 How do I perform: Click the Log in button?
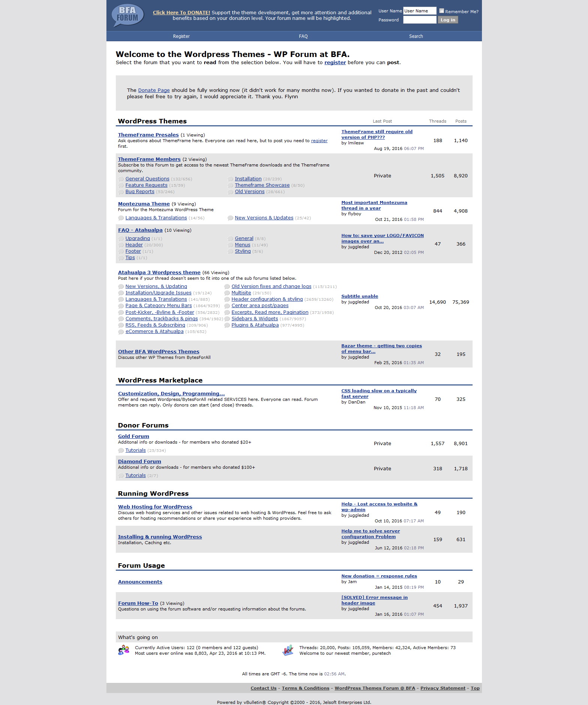pos(448,20)
